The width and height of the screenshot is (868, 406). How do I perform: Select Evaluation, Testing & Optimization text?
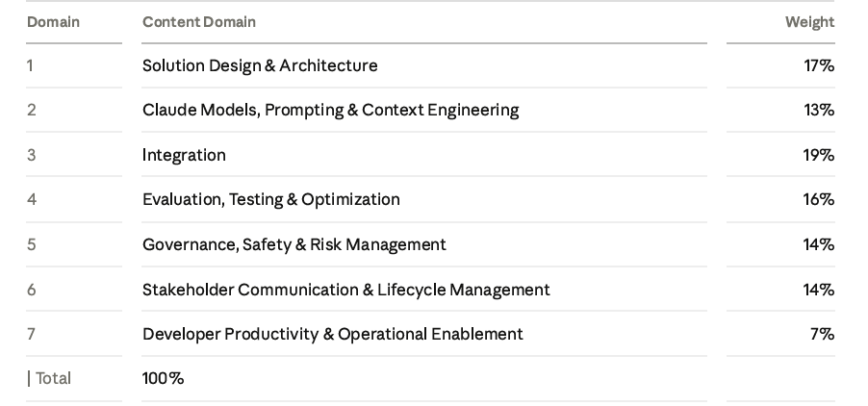coord(270,200)
